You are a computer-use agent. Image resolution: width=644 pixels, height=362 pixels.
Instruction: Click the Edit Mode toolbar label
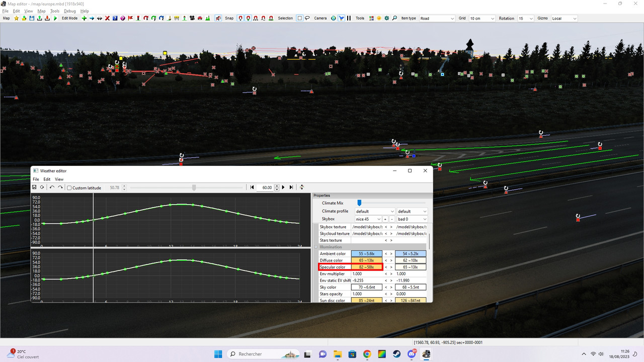click(x=69, y=18)
